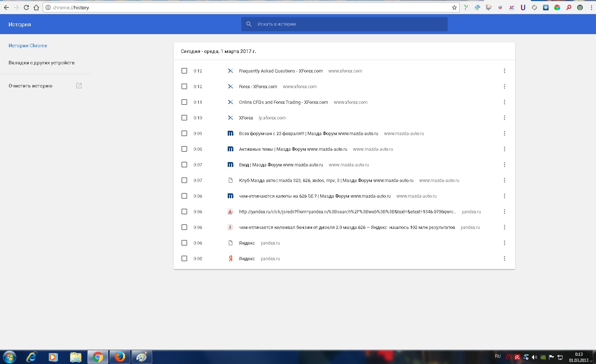
Task: Click the red magnifier extension icon
Action: 569,7
